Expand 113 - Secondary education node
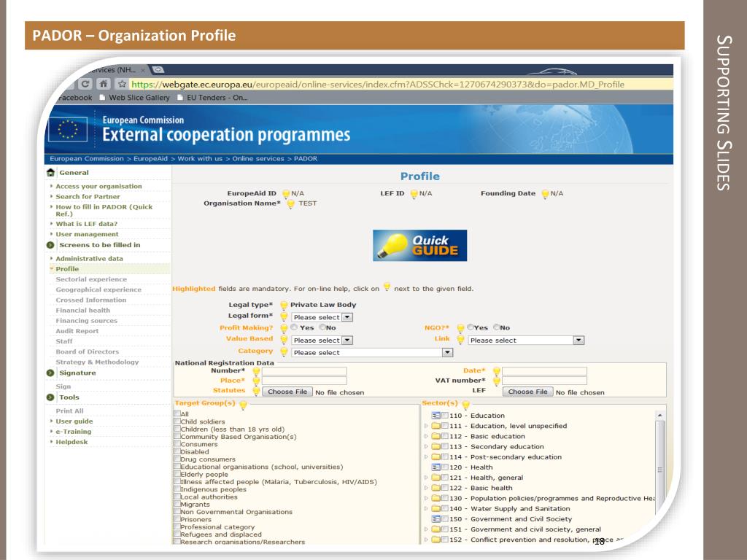 pos(426,447)
